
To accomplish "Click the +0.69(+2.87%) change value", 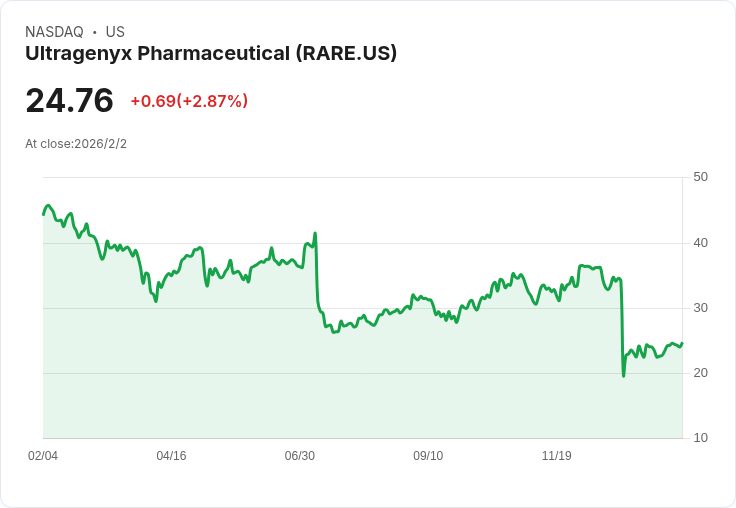I will 189,101.
